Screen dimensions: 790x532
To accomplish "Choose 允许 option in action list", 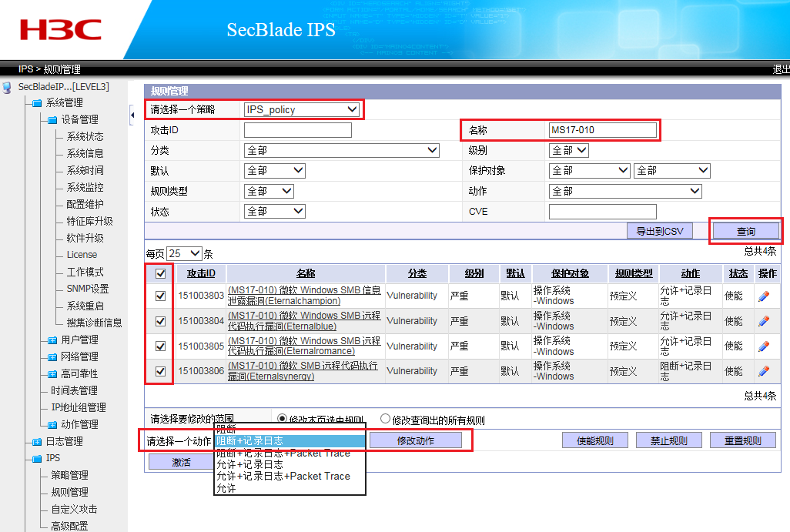I will point(290,488).
